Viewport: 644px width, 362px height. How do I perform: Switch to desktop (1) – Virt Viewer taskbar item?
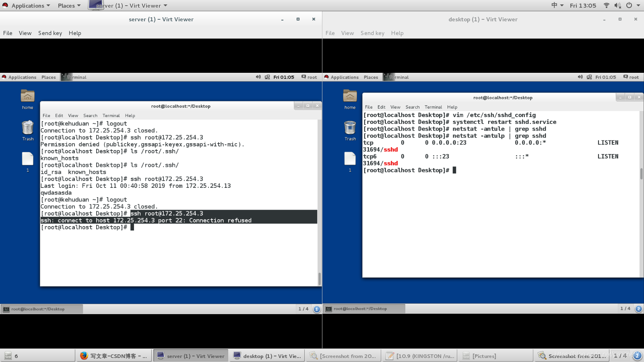267,356
